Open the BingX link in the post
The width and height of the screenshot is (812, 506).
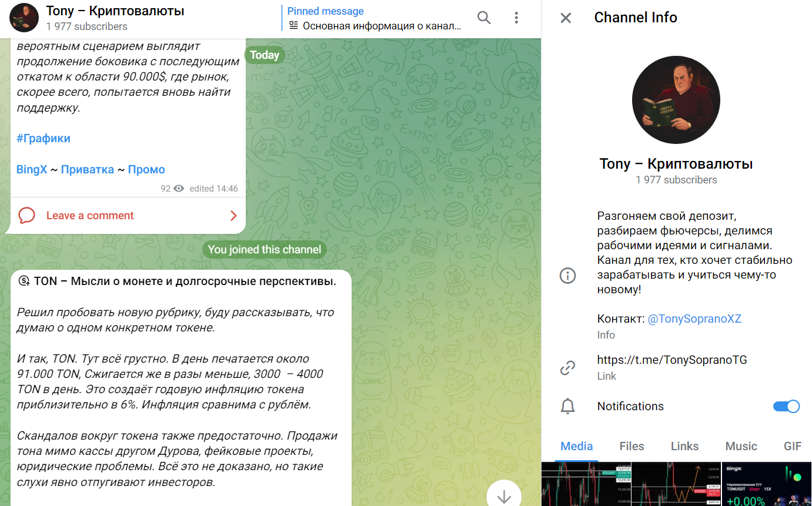click(x=32, y=169)
